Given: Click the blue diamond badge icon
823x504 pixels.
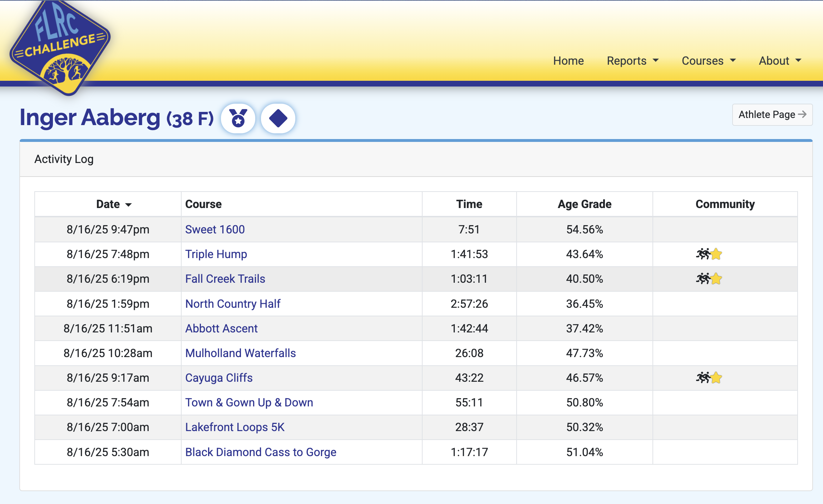Looking at the screenshot, I should pos(278,118).
